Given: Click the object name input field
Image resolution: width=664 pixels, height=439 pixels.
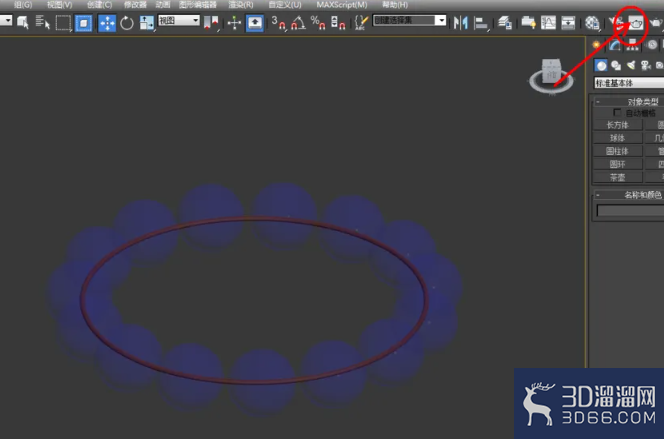Looking at the screenshot, I should tap(630, 210).
